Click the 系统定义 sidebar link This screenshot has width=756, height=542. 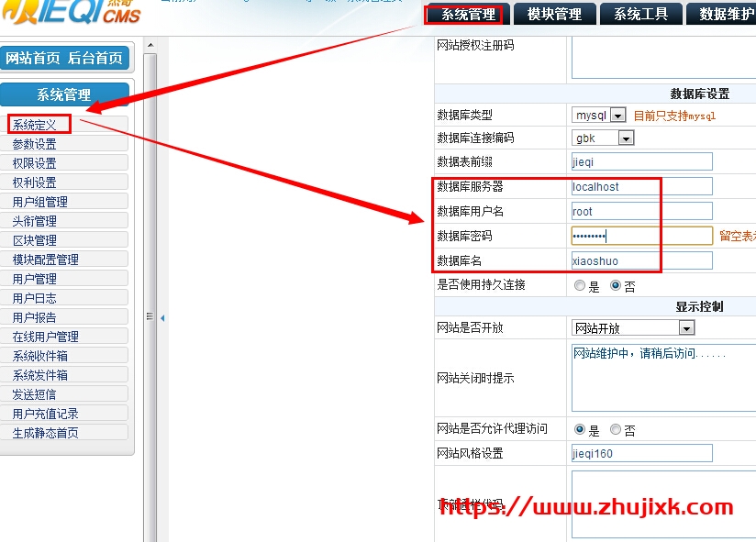click(x=35, y=125)
